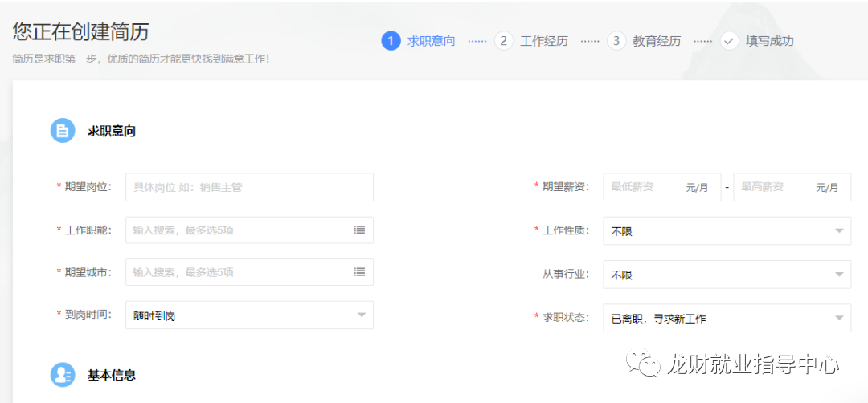Focus the 期望岗位 input field
The width and height of the screenshot is (868, 403).
click(249, 187)
